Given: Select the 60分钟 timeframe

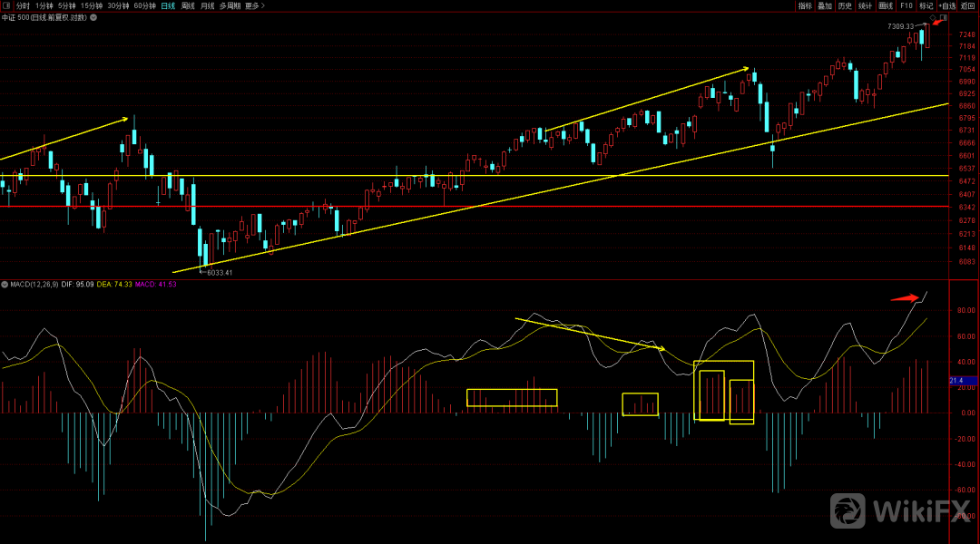Looking at the screenshot, I should [144, 5].
